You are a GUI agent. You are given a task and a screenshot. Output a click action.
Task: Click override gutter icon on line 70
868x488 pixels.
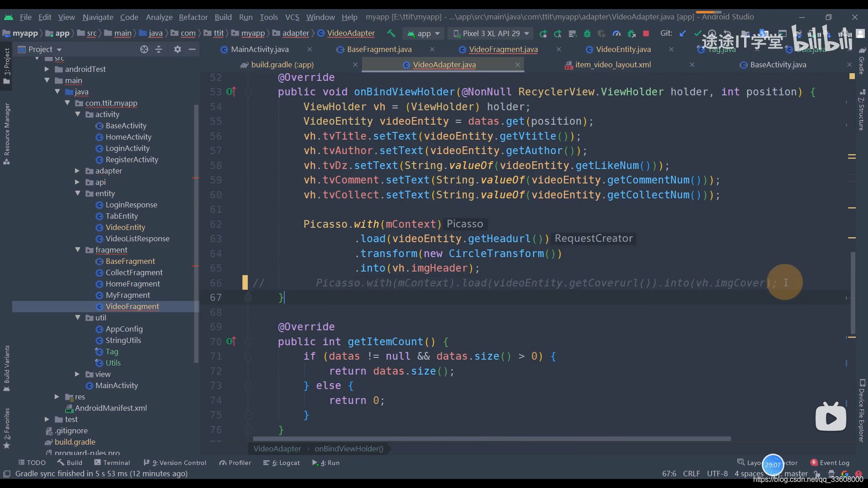pos(231,342)
